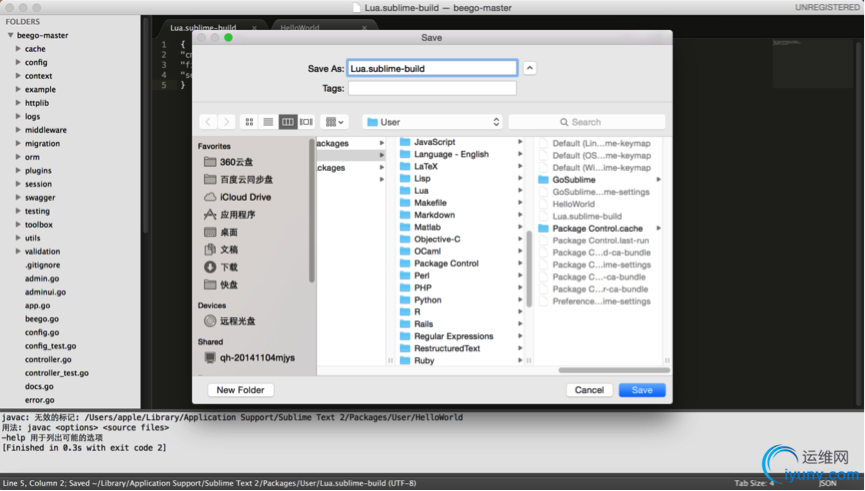Open the Package Control.cache folder
This screenshot has width=865, height=491.
[x=599, y=228]
